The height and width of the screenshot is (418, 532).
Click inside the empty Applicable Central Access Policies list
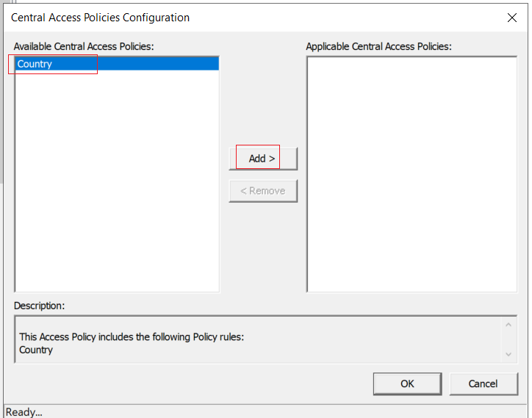412,174
